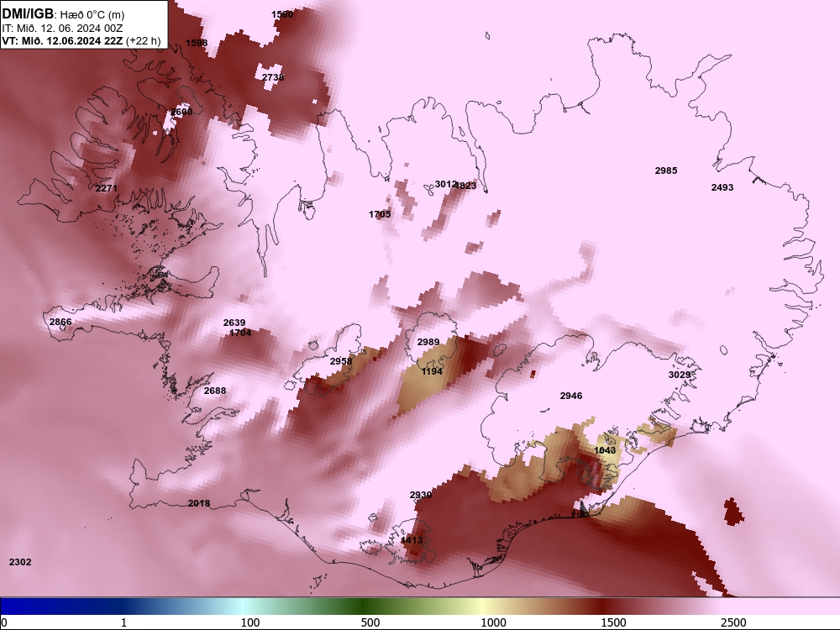Click the 2688 map value
This screenshot has width=840, height=630.
(x=215, y=391)
